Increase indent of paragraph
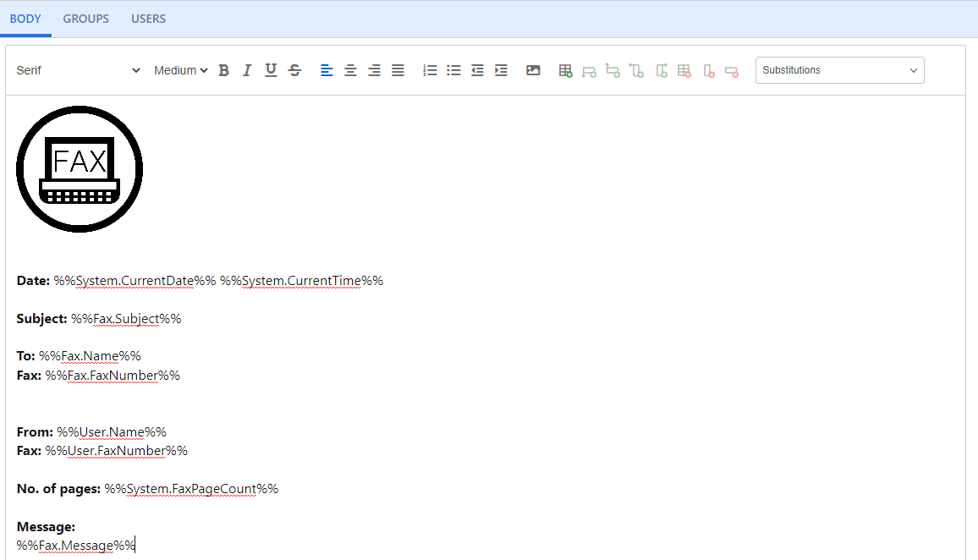 point(501,70)
